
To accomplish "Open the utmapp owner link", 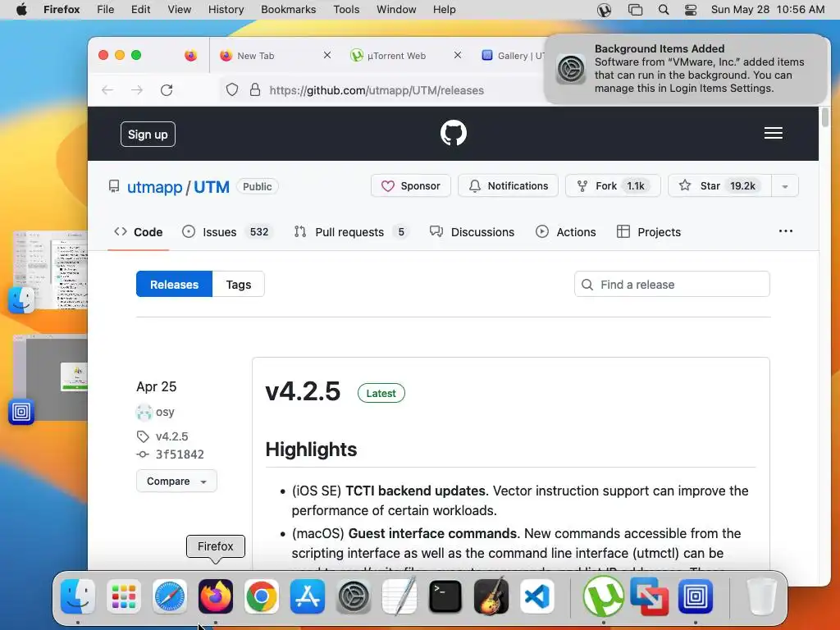I will 155,187.
